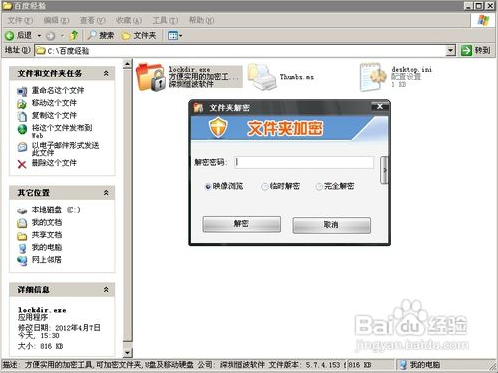The image size is (498, 373).
Task: Click the Forward arrow icon
Action: tap(50, 35)
